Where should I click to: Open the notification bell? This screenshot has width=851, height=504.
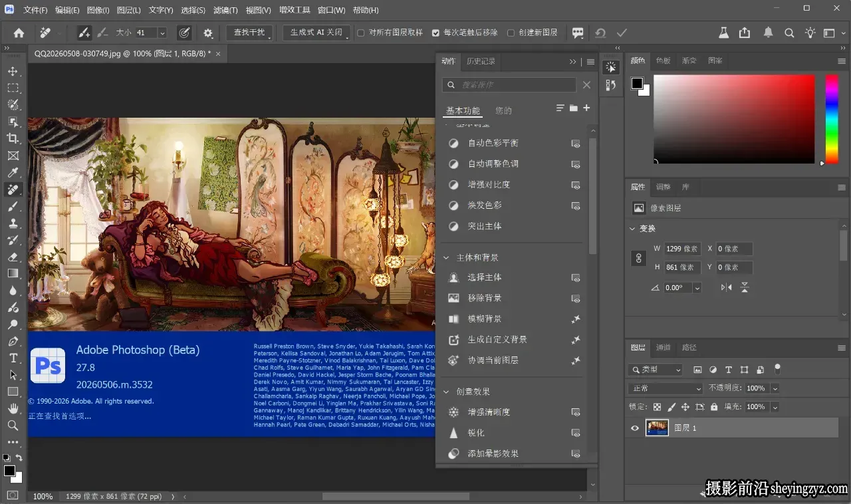click(768, 33)
